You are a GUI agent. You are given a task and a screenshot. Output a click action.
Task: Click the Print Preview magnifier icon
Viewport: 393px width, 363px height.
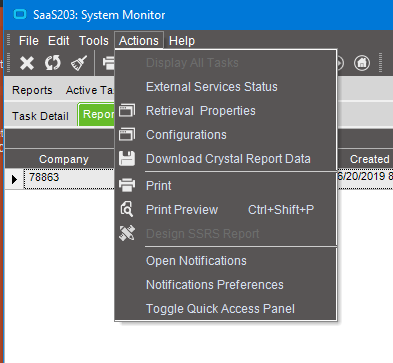(127, 209)
